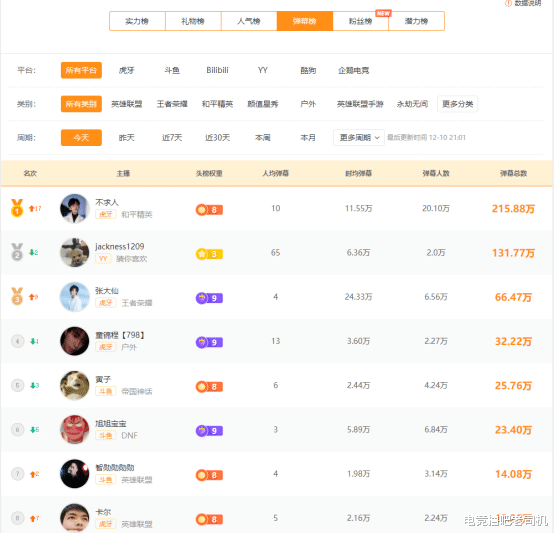Click the level 8 badge for 卡尔
The height and width of the screenshot is (534, 554).
click(x=209, y=519)
